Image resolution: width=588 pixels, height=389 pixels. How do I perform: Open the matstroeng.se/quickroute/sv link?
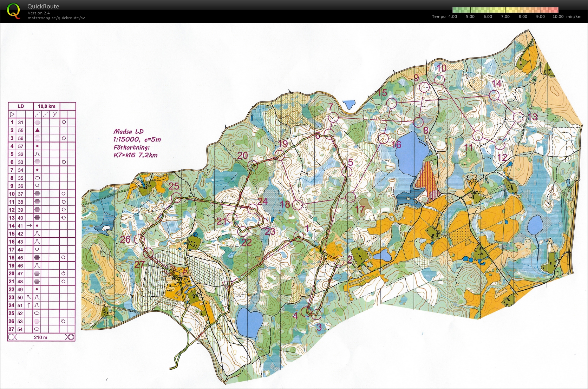coord(56,18)
